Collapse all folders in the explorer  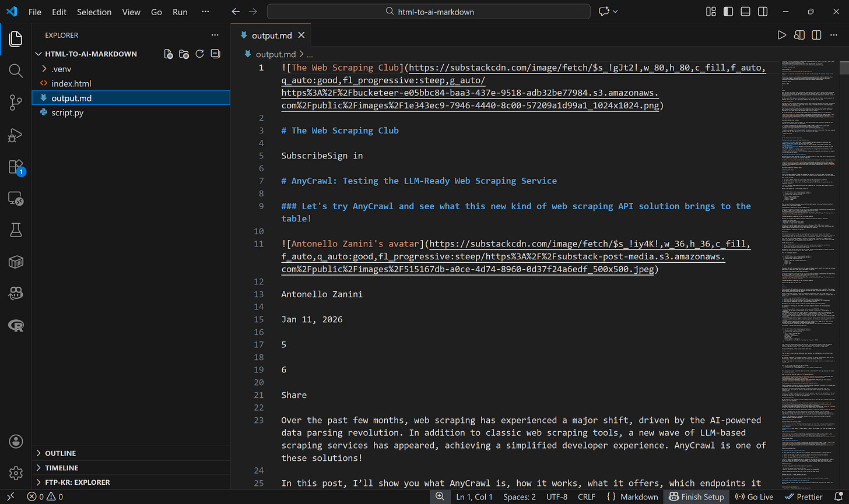215,54
